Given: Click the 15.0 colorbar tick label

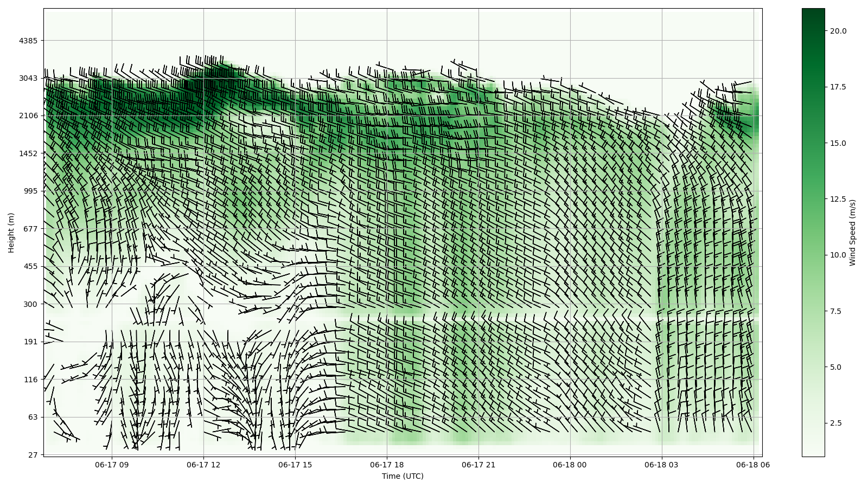Looking at the screenshot, I should 838,143.
